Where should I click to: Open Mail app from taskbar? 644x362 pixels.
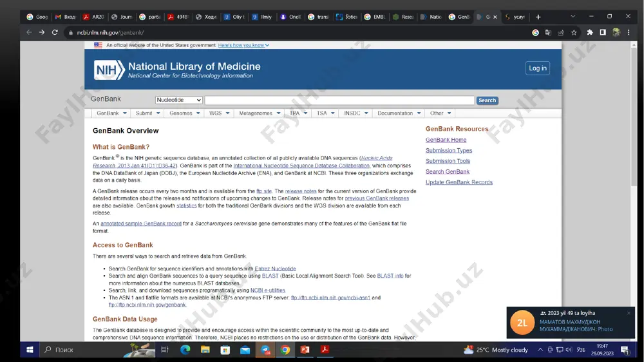245,350
